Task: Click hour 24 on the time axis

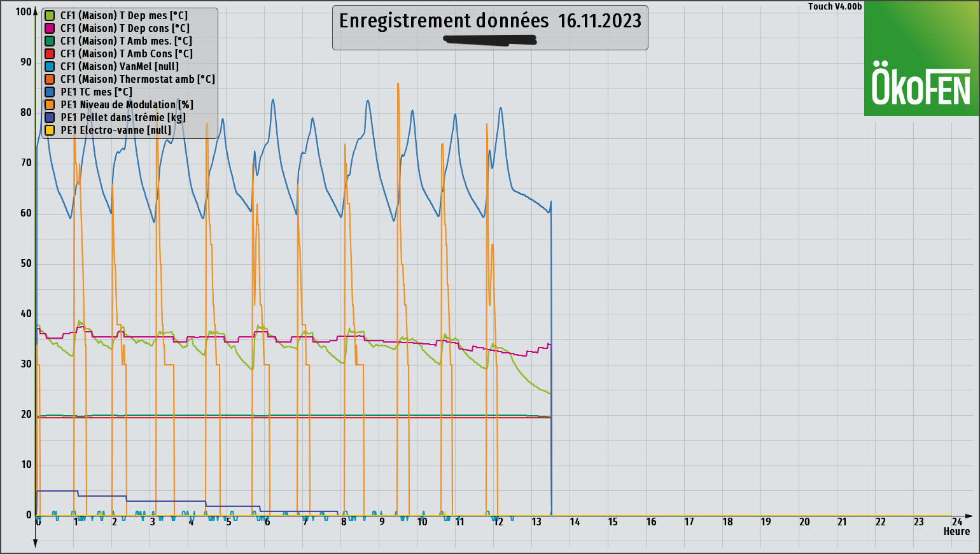Action: pos(957,522)
